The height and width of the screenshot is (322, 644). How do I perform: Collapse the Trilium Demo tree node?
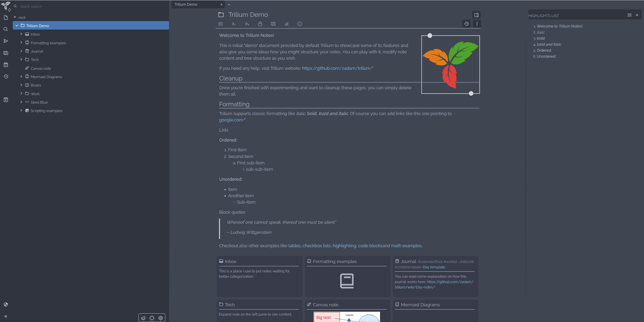click(17, 25)
